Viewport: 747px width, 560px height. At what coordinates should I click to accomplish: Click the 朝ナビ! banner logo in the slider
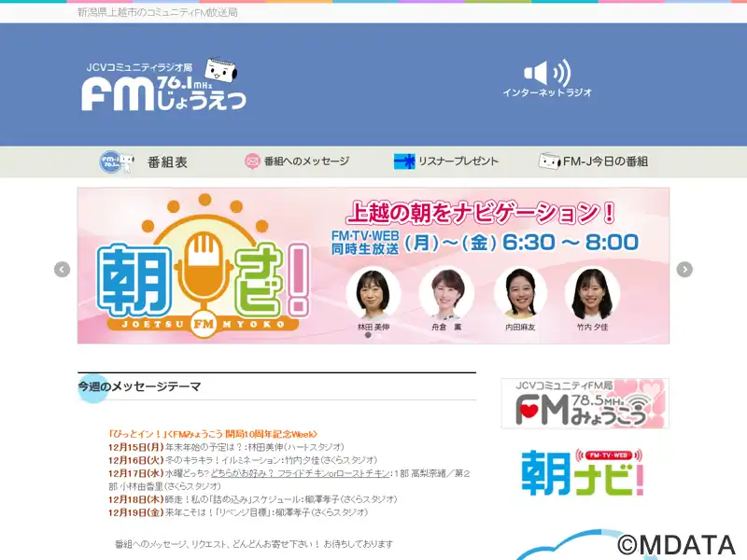pyautogui.click(x=204, y=267)
